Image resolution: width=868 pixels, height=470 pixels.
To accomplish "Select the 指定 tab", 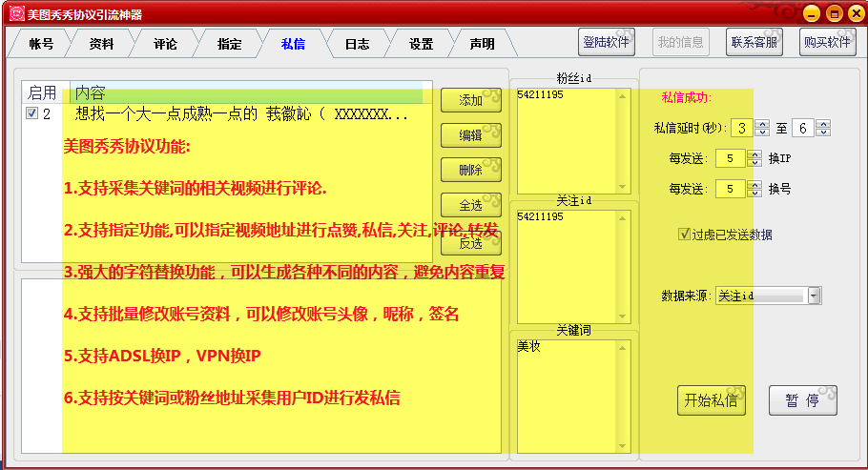I will pyautogui.click(x=229, y=44).
